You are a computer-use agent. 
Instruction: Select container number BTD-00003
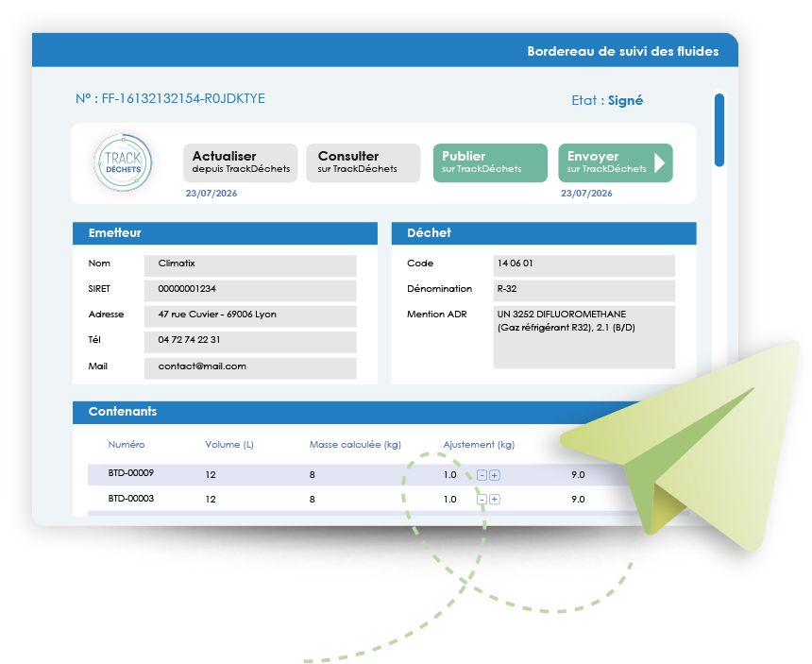pyautogui.click(x=131, y=499)
